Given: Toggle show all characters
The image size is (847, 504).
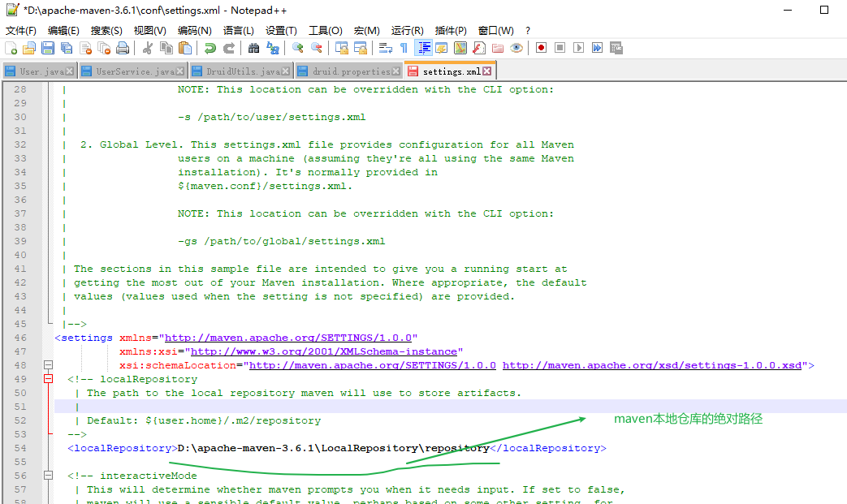Looking at the screenshot, I should (404, 48).
